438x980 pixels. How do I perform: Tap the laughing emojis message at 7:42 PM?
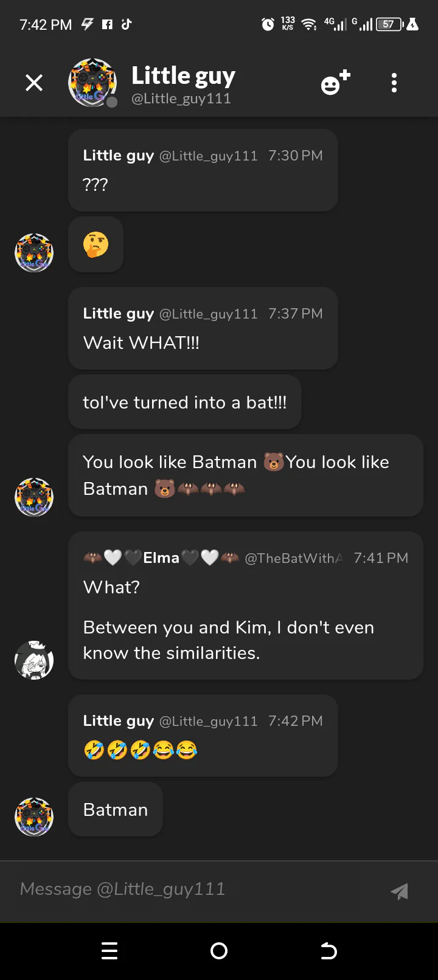pyautogui.click(x=141, y=750)
